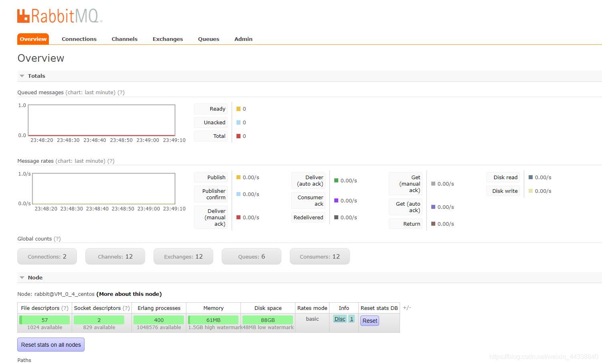Click the info badge labeled 1
The image size is (602, 364).
[x=352, y=319]
